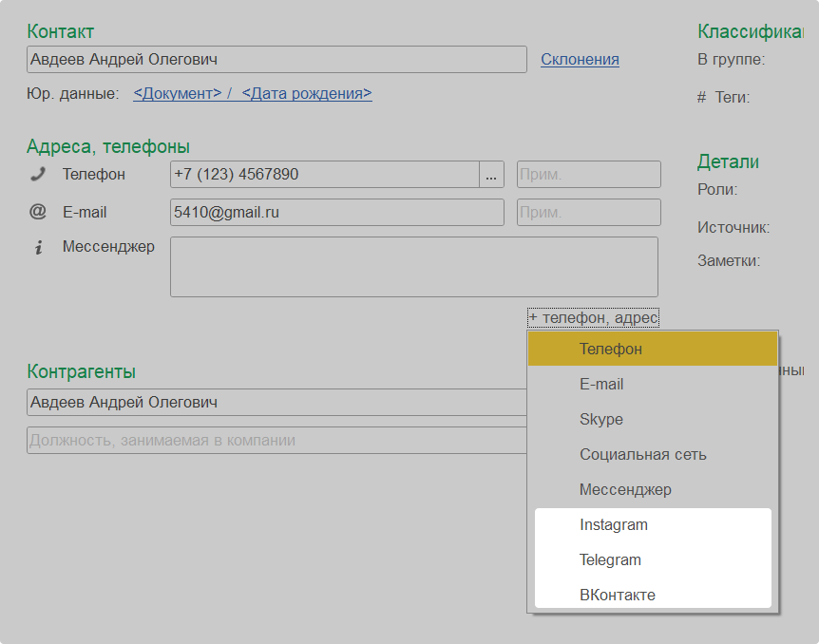Viewport: 819px width, 644px height.
Task: Choose ВКонтакте from the menu
Action: pyautogui.click(x=617, y=596)
